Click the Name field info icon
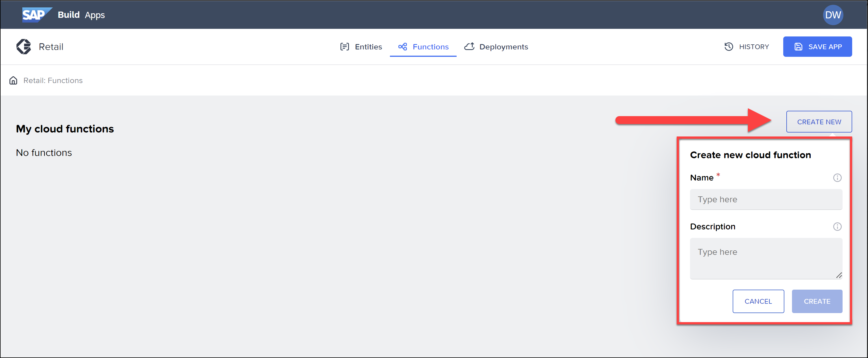This screenshot has height=358, width=868. (837, 178)
